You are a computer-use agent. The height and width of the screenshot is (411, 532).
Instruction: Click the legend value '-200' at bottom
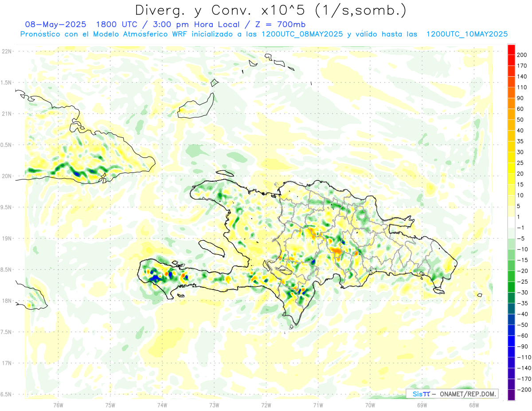click(524, 390)
